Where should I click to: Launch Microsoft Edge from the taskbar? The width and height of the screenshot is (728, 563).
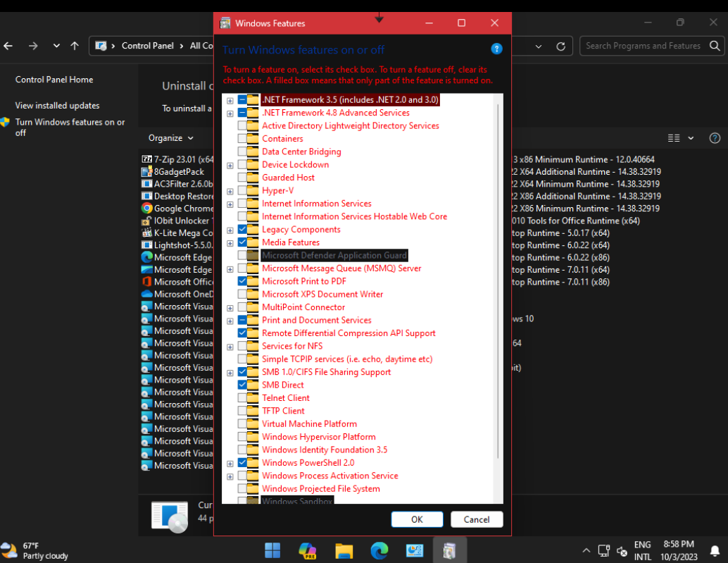click(379, 550)
